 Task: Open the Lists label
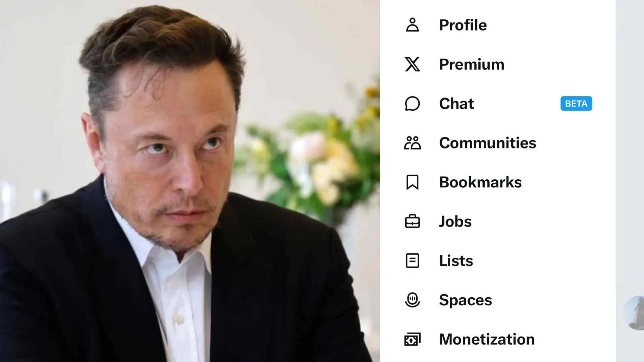pos(456,260)
